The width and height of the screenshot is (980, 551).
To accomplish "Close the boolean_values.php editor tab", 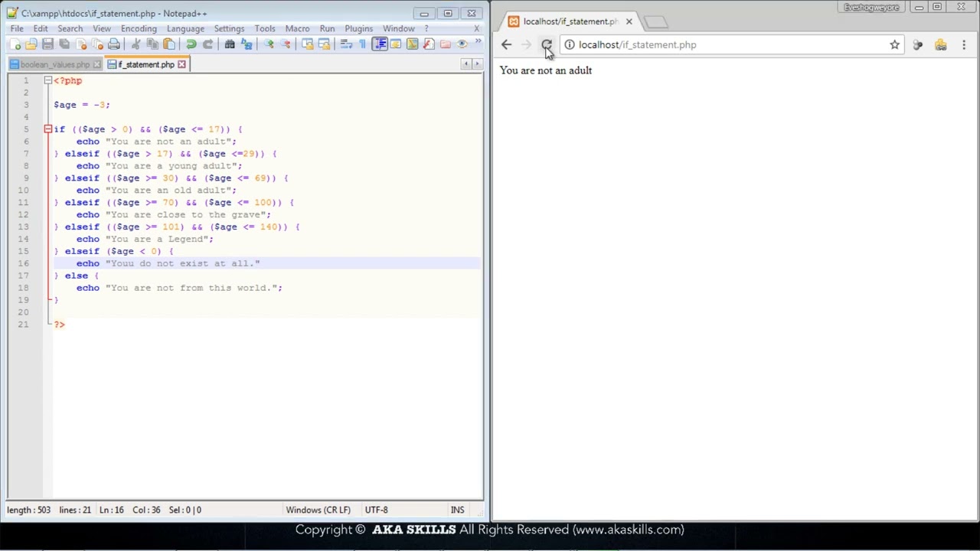I will 96,64.
